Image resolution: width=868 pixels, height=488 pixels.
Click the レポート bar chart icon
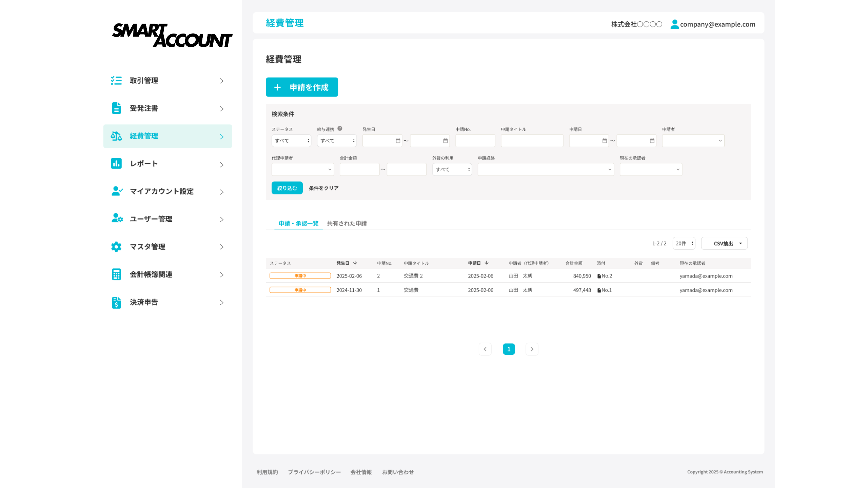click(x=116, y=163)
